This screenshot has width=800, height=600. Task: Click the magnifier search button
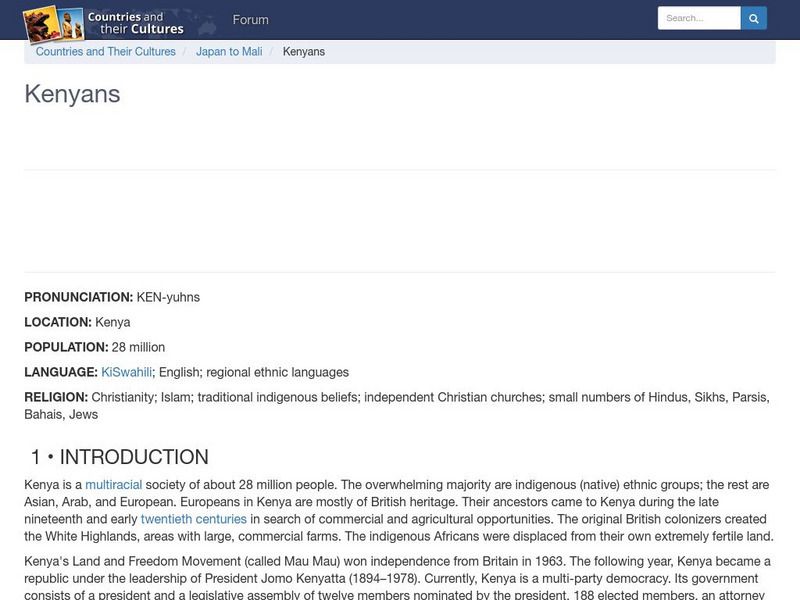coord(754,18)
